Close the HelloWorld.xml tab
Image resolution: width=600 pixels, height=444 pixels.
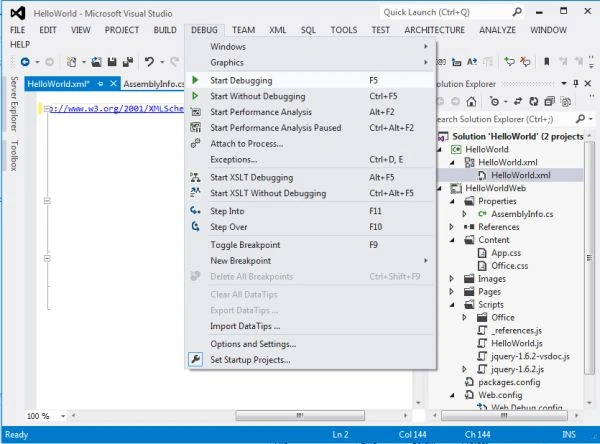coord(113,83)
